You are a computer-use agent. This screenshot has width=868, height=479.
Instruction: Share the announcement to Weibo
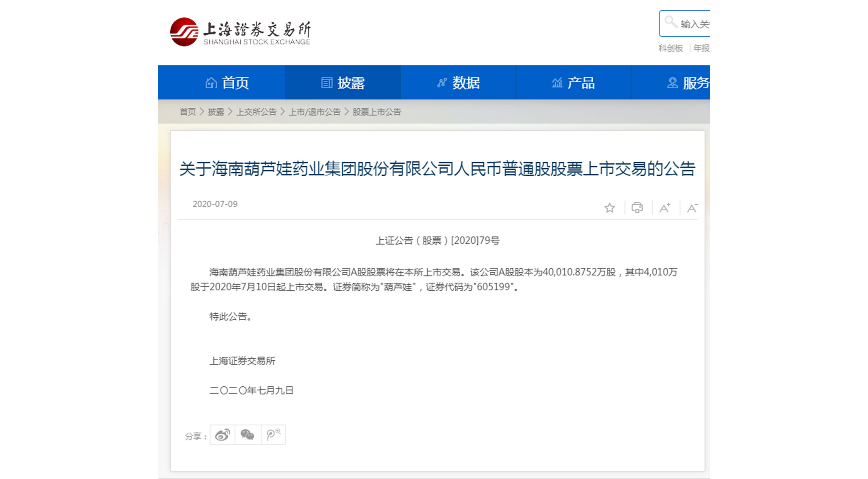(x=223, y=435)
